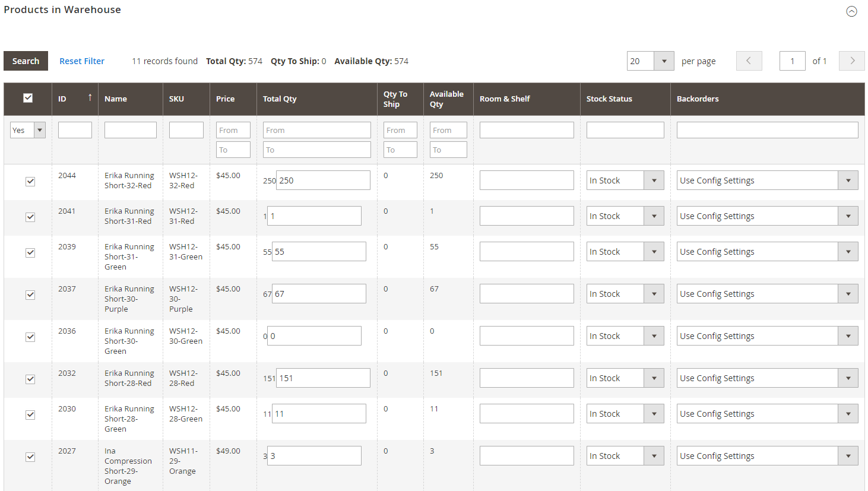The height and width of the screenshot is (491, 868).
Task: Uncheck row 2032 checkbox
Action: [30, 379]
